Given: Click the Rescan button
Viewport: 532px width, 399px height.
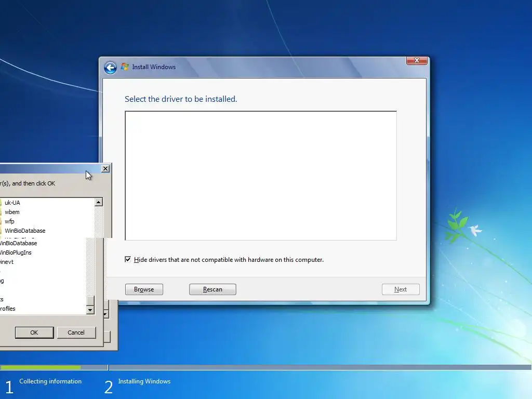Looking at the screenshot, I should (212, 289).
